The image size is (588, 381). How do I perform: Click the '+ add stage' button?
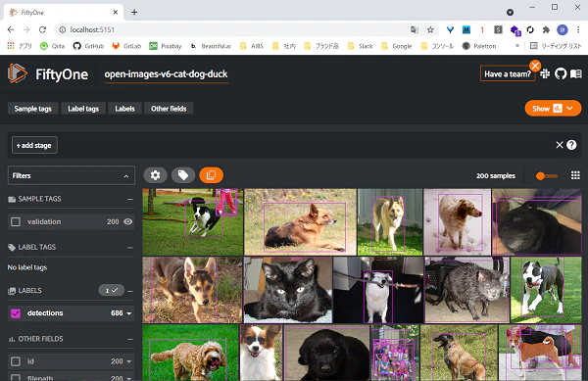coord(34,145)
